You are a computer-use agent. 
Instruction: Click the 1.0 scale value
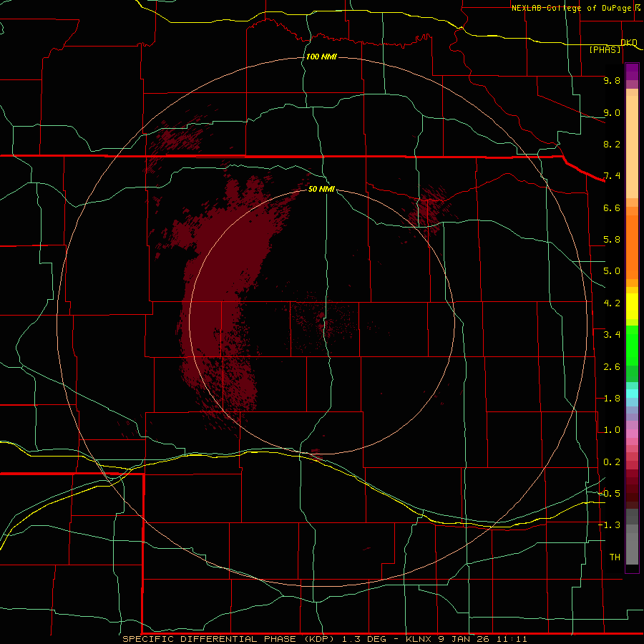click(612, 430)
